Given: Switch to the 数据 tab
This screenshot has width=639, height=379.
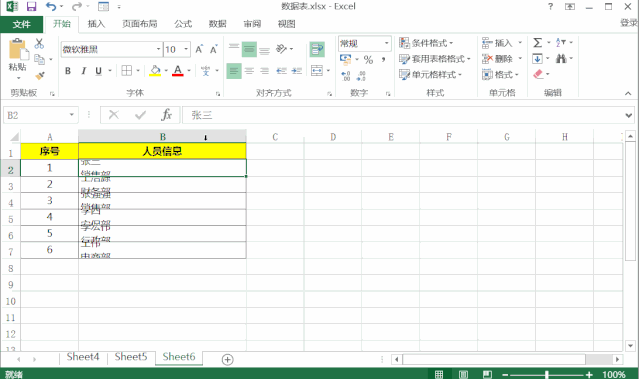Looking at the screenshot, I should coord(217,24).
